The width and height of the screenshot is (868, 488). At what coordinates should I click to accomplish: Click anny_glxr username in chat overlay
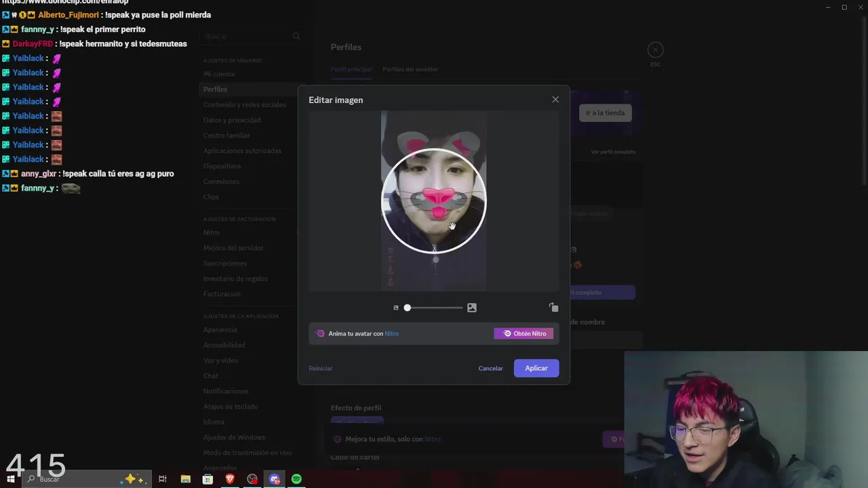point(39,174)
